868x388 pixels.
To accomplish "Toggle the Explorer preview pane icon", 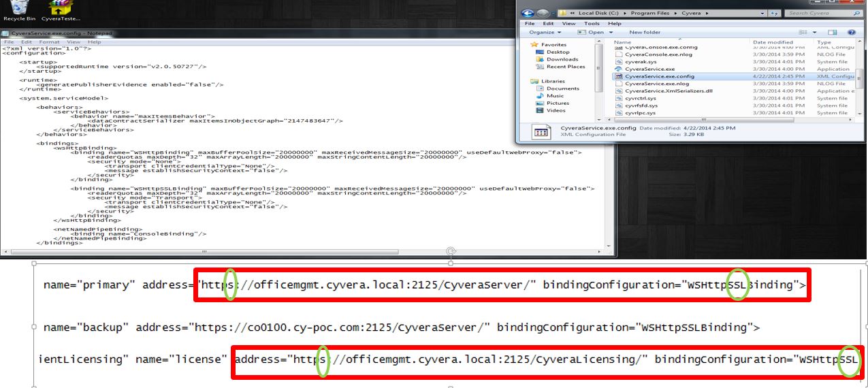I will (x=832, y=32).
